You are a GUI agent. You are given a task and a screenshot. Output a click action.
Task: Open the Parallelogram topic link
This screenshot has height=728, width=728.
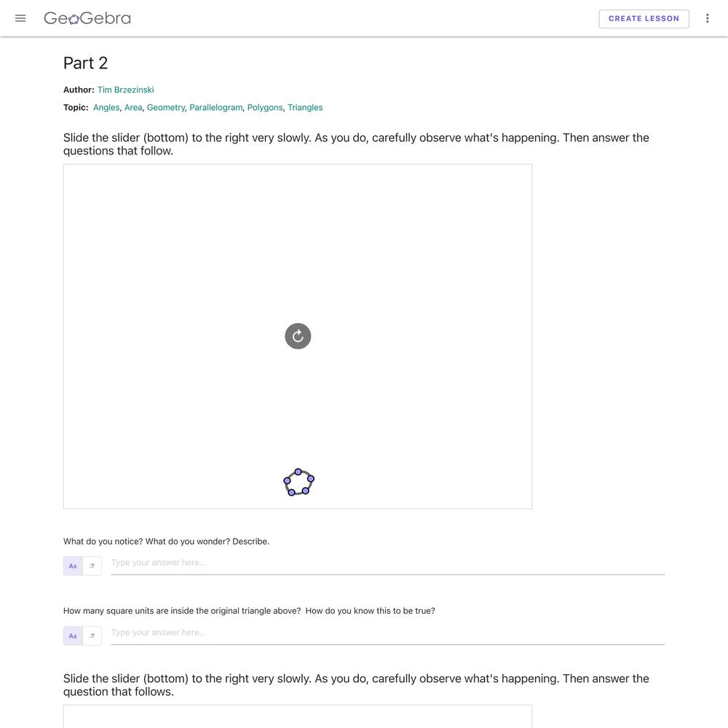click(x=216, y=107)
